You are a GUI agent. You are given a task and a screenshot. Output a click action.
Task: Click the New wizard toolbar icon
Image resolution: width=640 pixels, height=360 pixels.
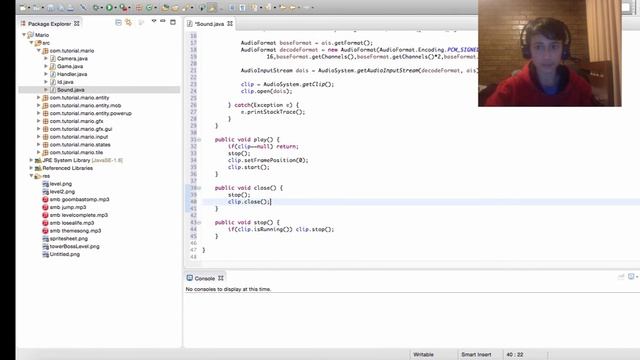tap(22, 7)
